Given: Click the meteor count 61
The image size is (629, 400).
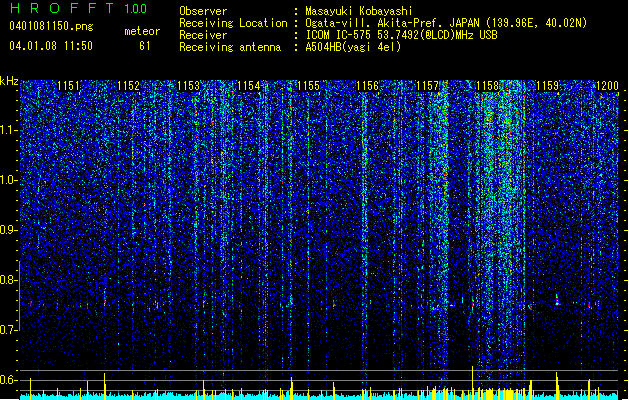Looking at the screenshot, I should pyautogui.click(x=145, y=46).
